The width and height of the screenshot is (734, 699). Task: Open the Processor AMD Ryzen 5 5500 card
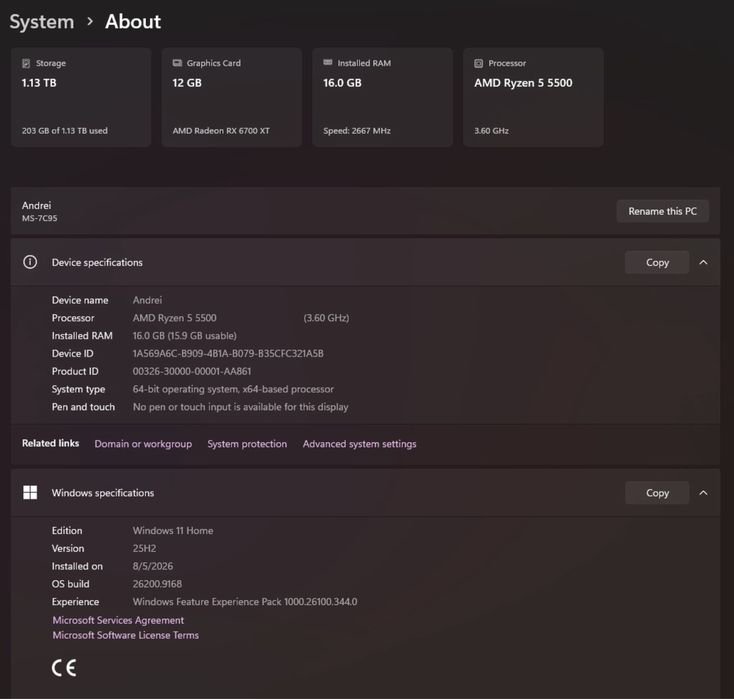tap(533, 97)
